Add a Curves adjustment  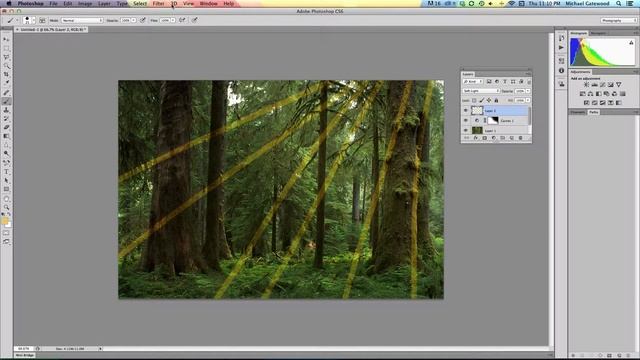(x=602, y=84)
